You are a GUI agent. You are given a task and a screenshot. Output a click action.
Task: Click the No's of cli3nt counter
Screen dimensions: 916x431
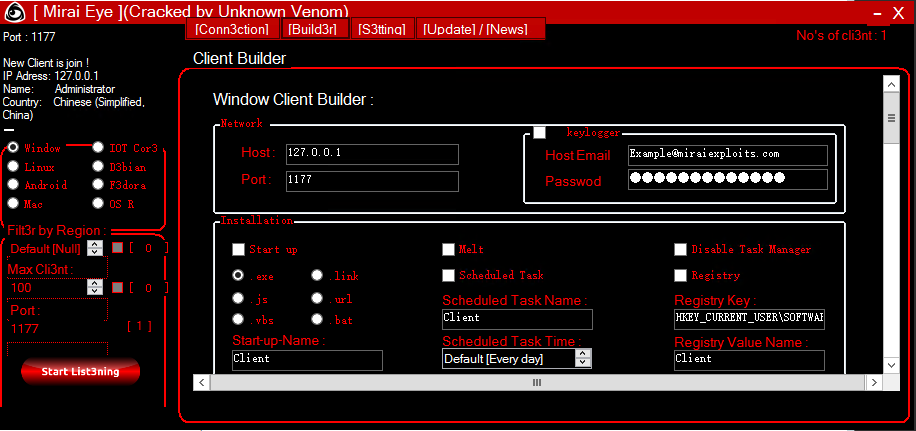point(842,36)
